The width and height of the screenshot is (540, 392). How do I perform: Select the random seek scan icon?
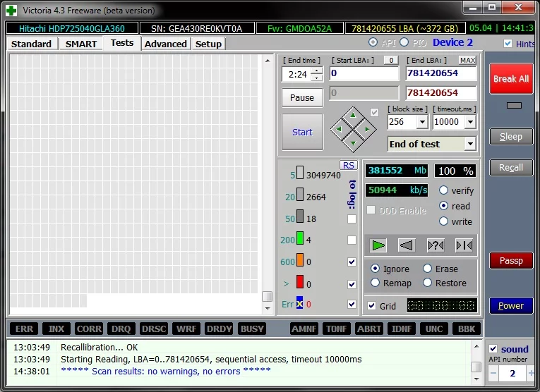pyautogui.click(x=436, y=245)
